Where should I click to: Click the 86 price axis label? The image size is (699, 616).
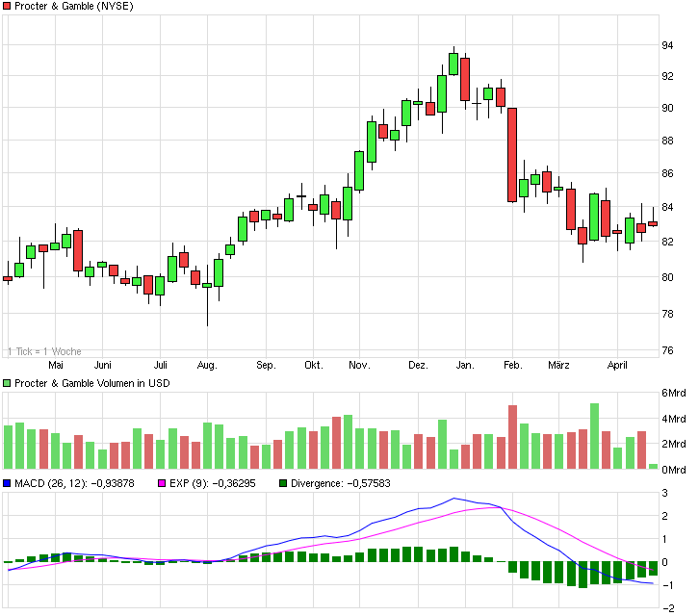tap(667, 173)
